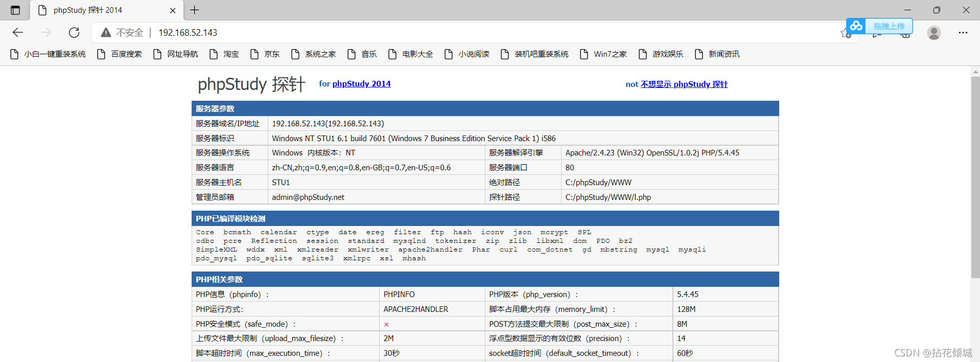Maximize or restore the browser window
The height and width of the screenshot is (362, 980).
(x=937, y=10)
